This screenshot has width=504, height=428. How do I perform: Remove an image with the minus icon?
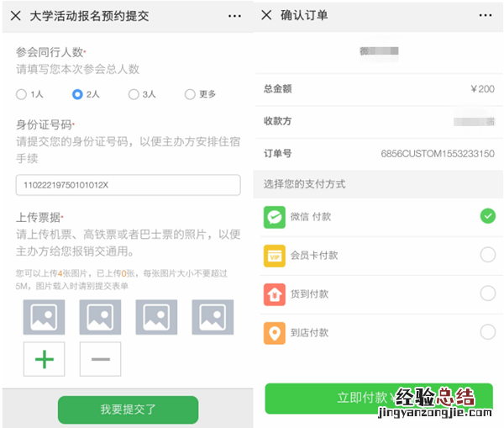tap(100, 360)
